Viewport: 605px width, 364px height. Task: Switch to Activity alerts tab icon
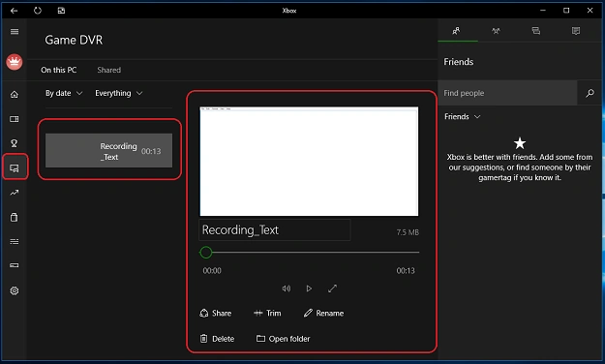576,31
